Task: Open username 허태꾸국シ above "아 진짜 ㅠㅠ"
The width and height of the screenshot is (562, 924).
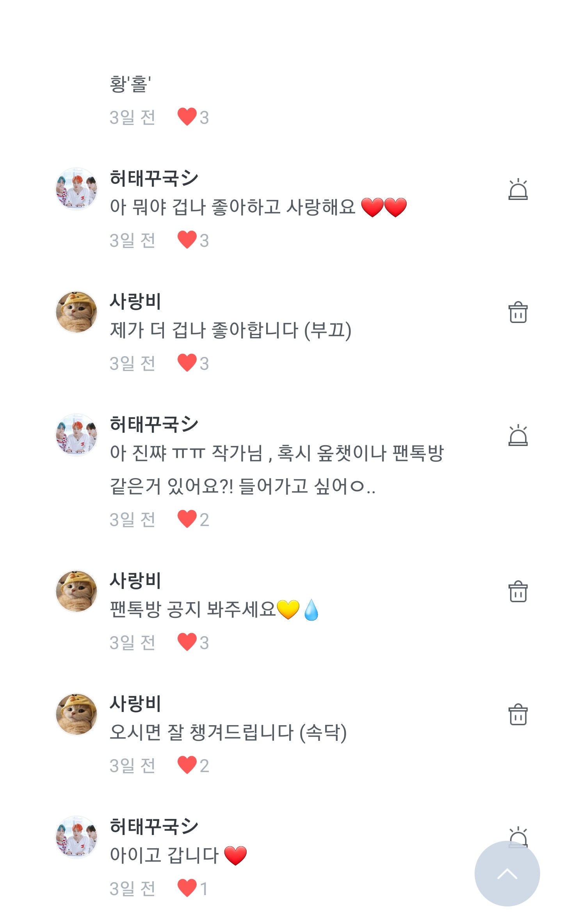Action: pyautogui.click(x=154, y=424)
